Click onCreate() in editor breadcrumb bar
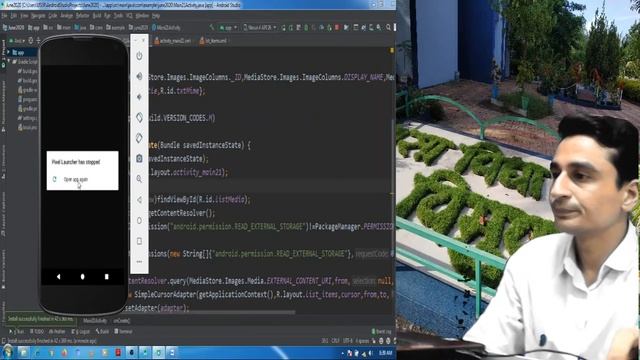Viewport: 640px width, 360px height. coord(121,321)
